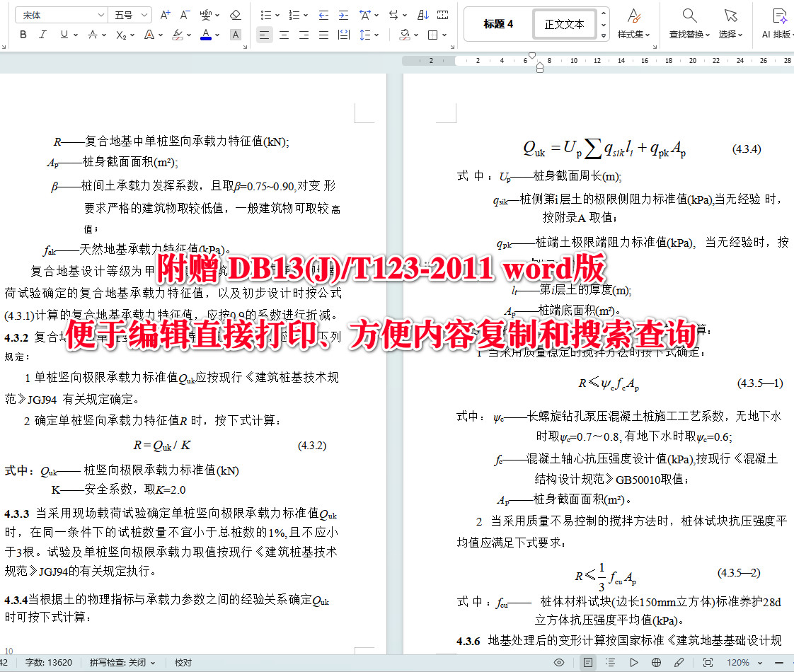
Task: Enable eye-protection mode in the status bar
Action: point(558,661)
